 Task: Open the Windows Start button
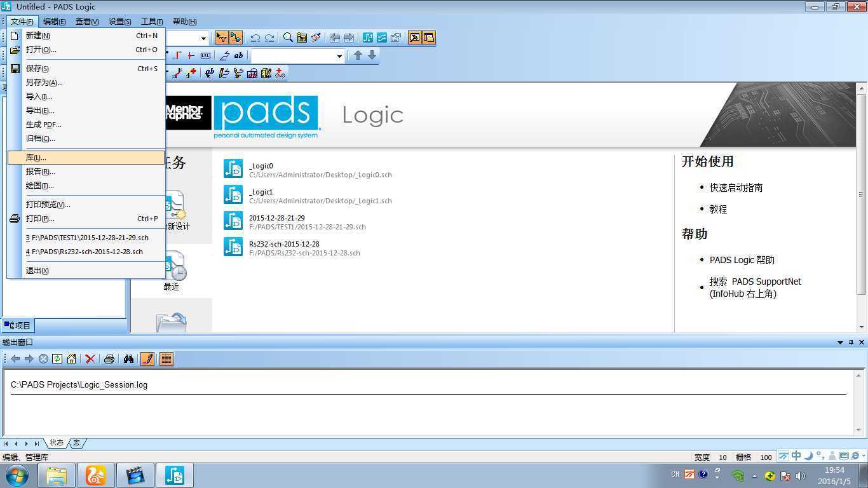click(x=17, y=475)
